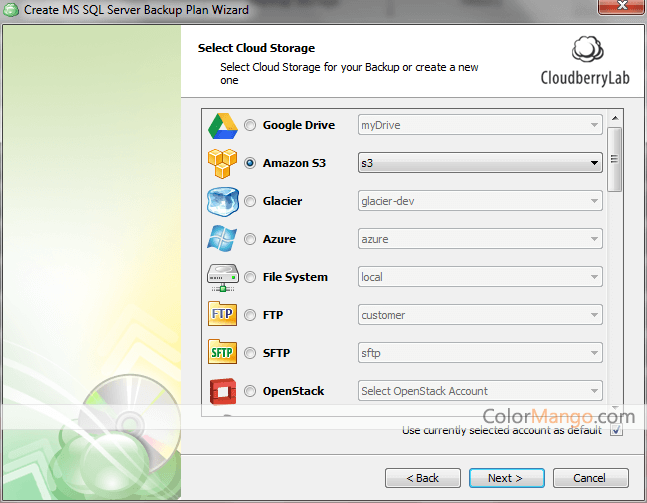Image resolution: width=647 pixels, height=503 pixels.
Task: Click the Google Drive icon
Action: pyautogui.click(x=223, y=125)
